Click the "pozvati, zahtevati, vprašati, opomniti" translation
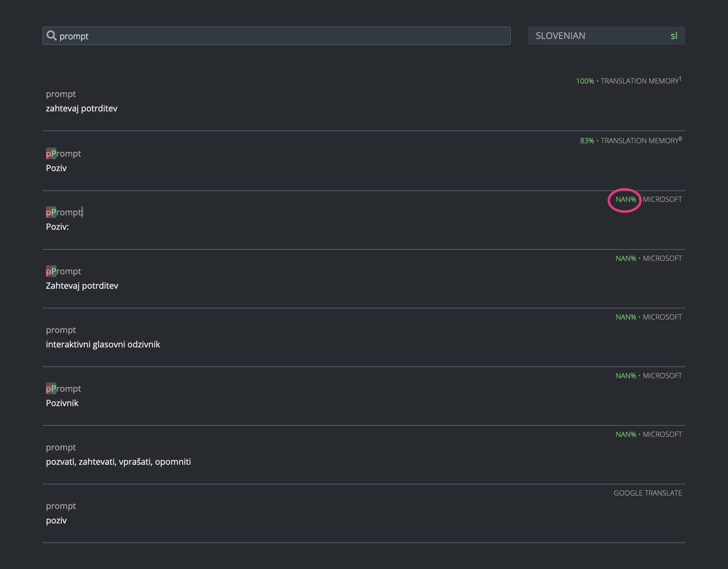 pos(118,462)
